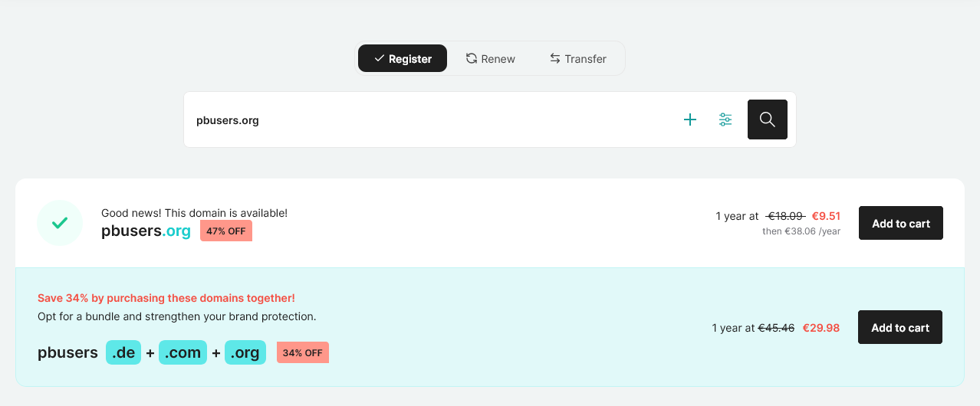Click the plus icon in search bar
Viewport: 980px width, 406px height.
(690, 120)
